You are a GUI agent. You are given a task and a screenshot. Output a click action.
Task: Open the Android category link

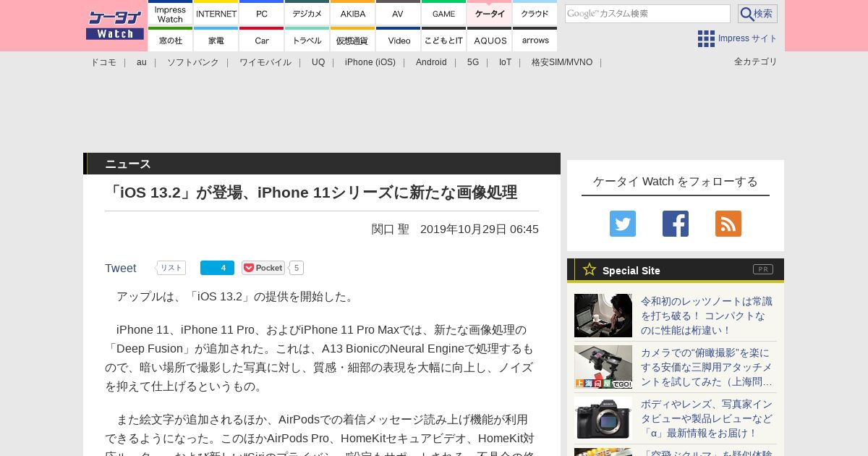click(431, 62)
